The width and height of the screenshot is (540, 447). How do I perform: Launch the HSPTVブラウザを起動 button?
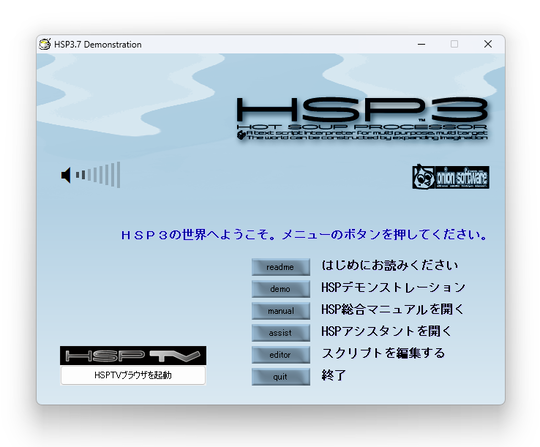133,375
